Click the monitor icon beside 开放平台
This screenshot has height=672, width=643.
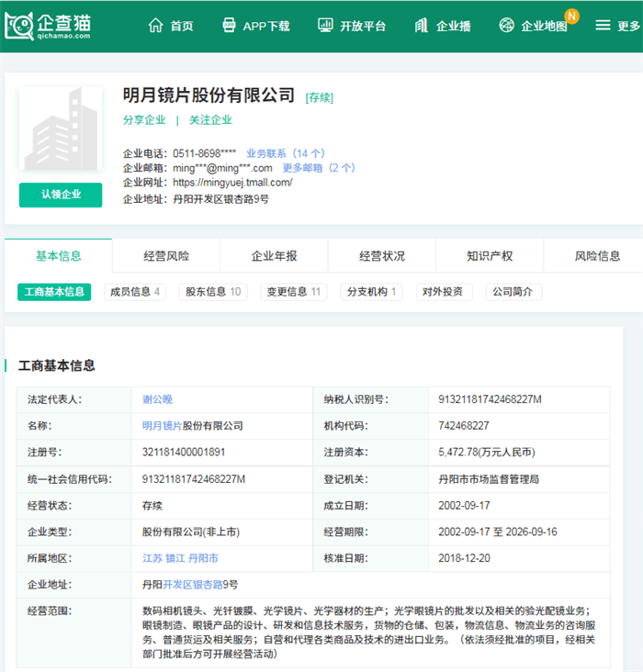click(x=325, y=26)
